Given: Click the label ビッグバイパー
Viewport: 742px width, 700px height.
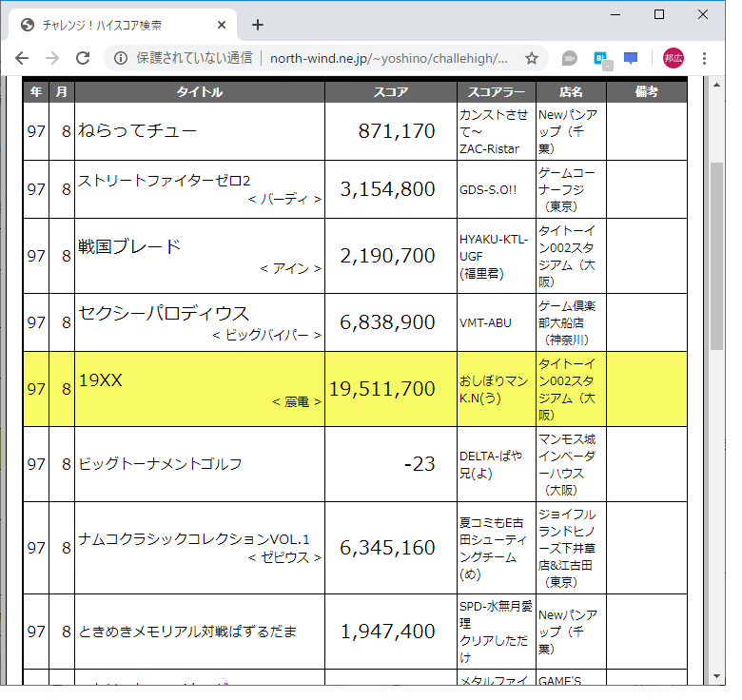Looking at the screenshot, I should pos(267,336).
